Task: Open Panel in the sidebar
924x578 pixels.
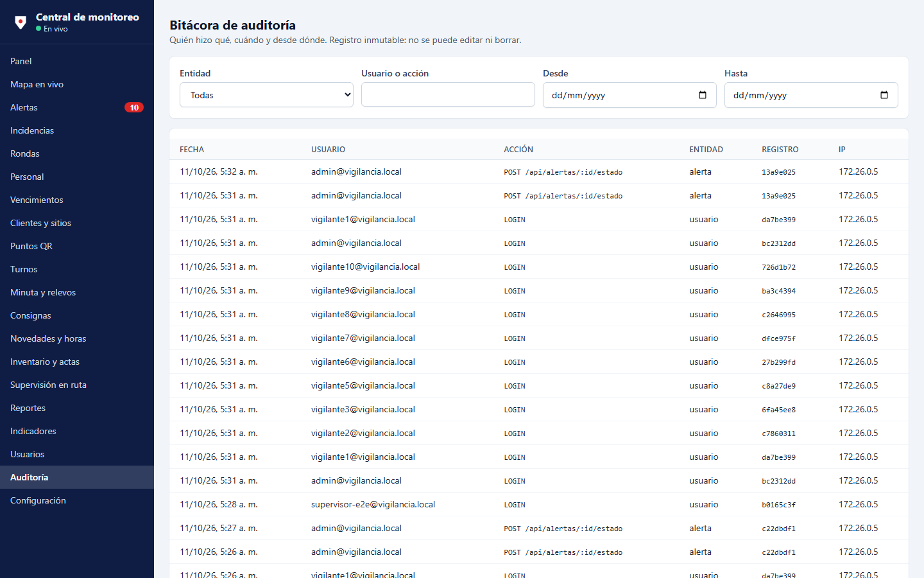Action: (77, 61)
